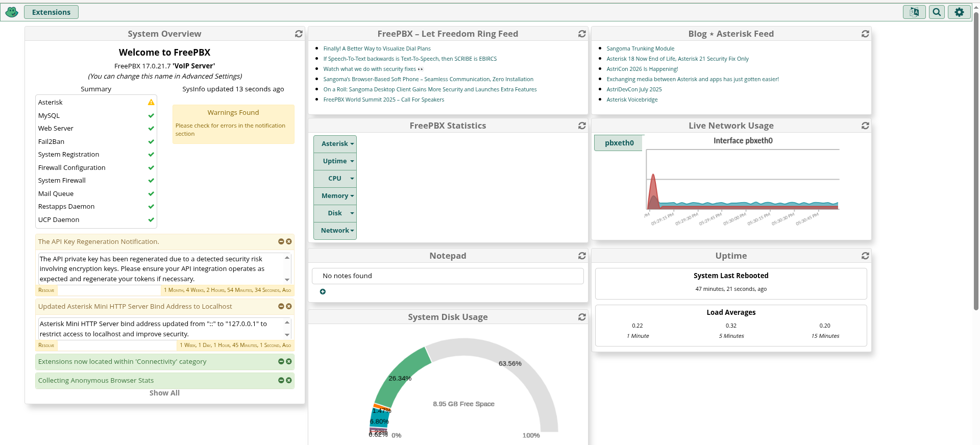Click the Asterisk warning triangle icon
Viewport: 980px width, 445px height.
[151, 103]
